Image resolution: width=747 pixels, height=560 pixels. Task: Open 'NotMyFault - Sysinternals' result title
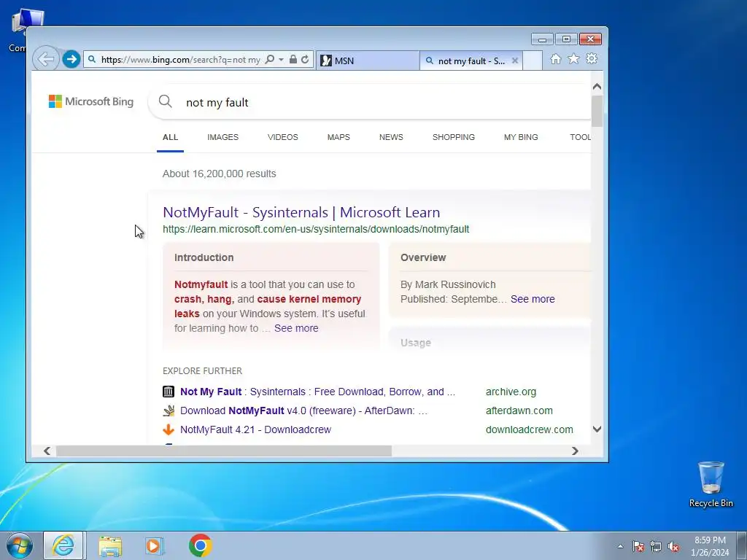click(x=301, y=212)
